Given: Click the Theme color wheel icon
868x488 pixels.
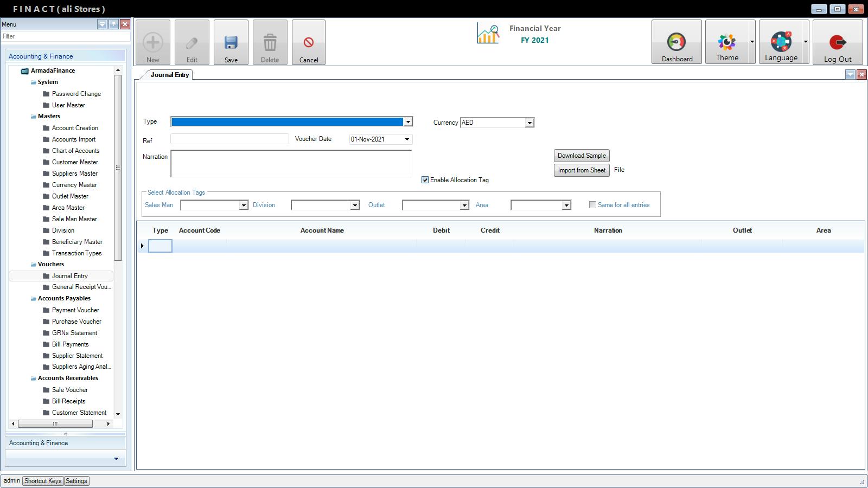Looking at the screenshot, I should pyautogui.click(x=726, y=42).
